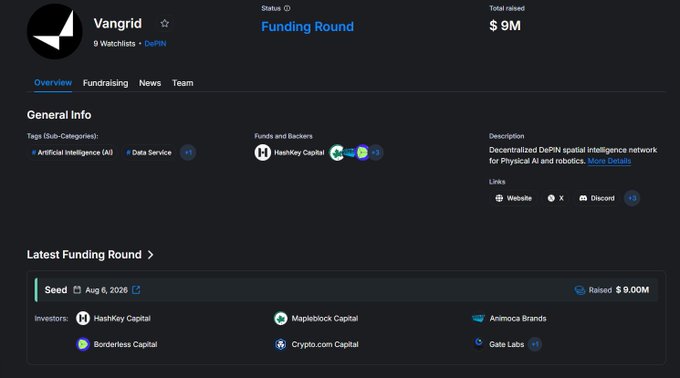Click the Vangrid project logo
The image size is (680, 378).
coord(55,32)
